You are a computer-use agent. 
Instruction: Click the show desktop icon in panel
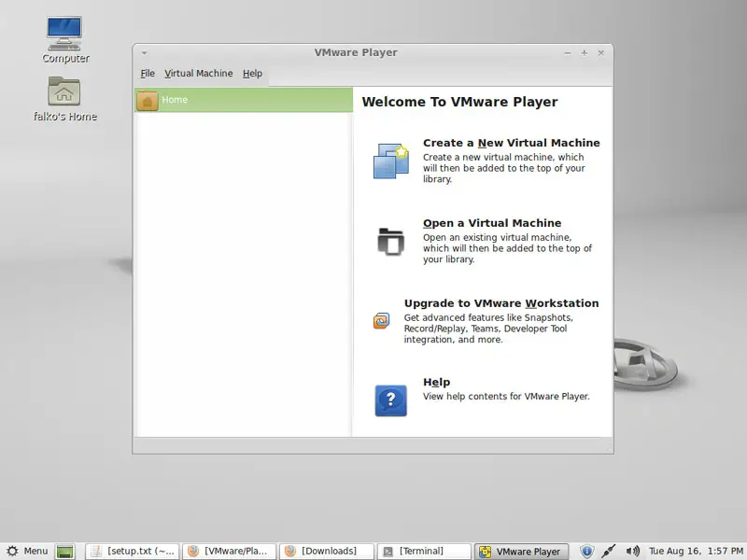point(64,552)
